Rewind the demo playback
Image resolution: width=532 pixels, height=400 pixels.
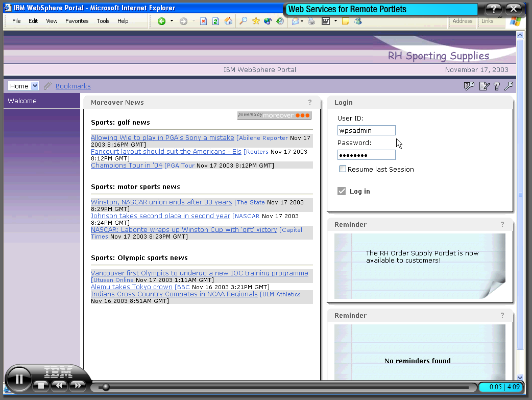click(59, 385)
